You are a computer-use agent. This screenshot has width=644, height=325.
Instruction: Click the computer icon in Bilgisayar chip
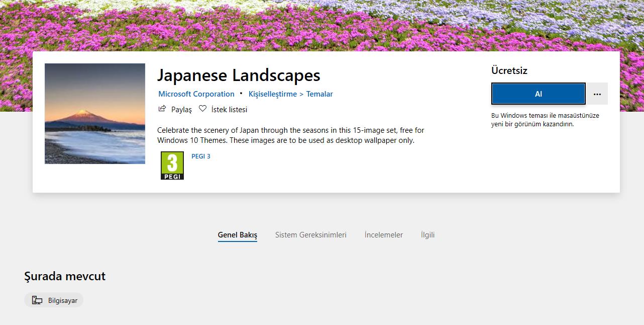tap(37, 300)
